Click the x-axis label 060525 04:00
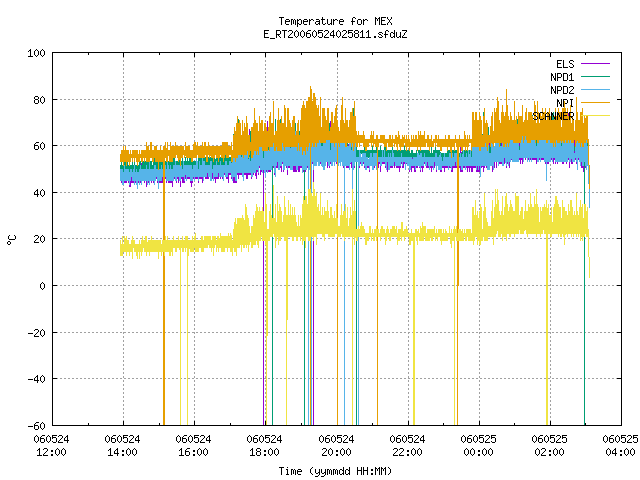 (620, 446)
